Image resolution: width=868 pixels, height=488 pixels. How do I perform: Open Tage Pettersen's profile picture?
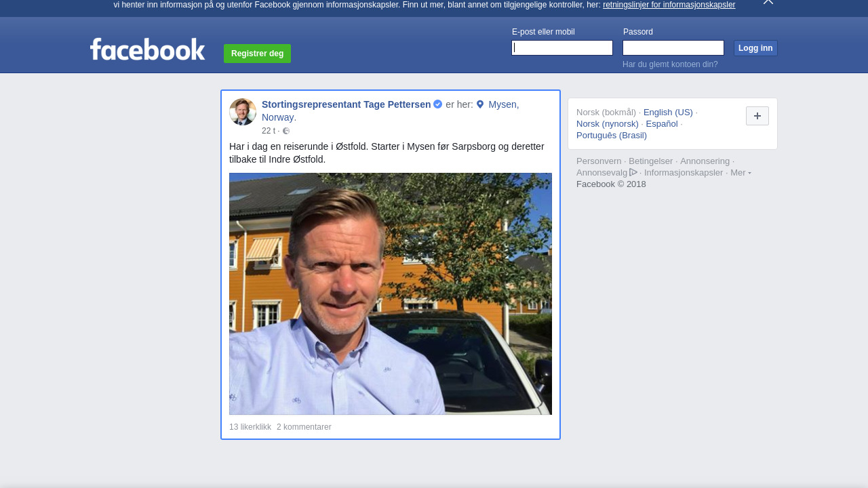coord(243,112)
